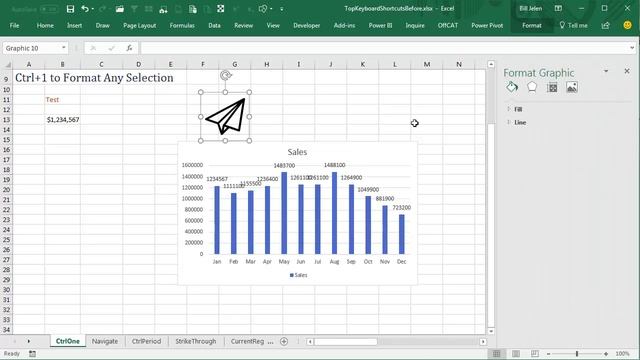Select the Format contextual tab
Screen dimensions: 640x360
pos(532,25)
